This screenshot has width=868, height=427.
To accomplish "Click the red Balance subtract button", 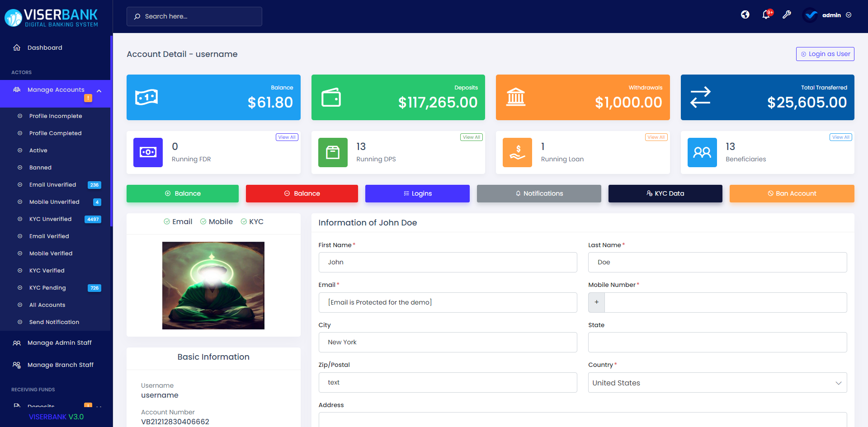I will click(302, 193).
